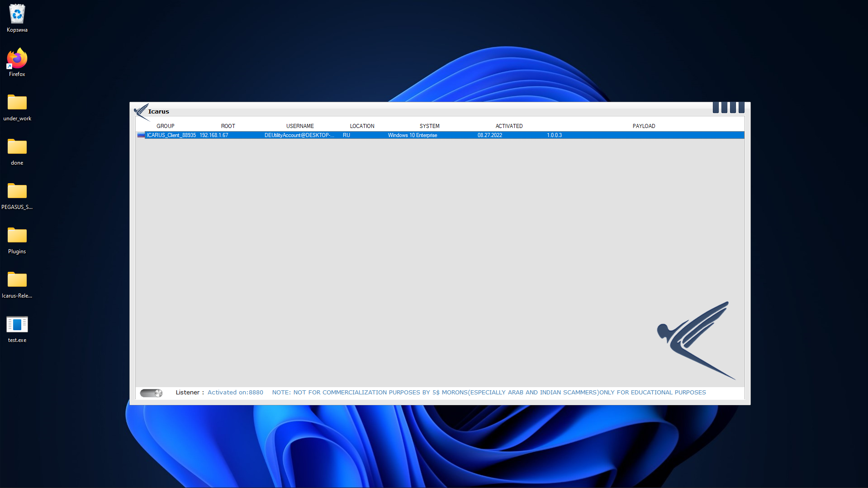Click the Activated on:8880 status text

[235, 392]
